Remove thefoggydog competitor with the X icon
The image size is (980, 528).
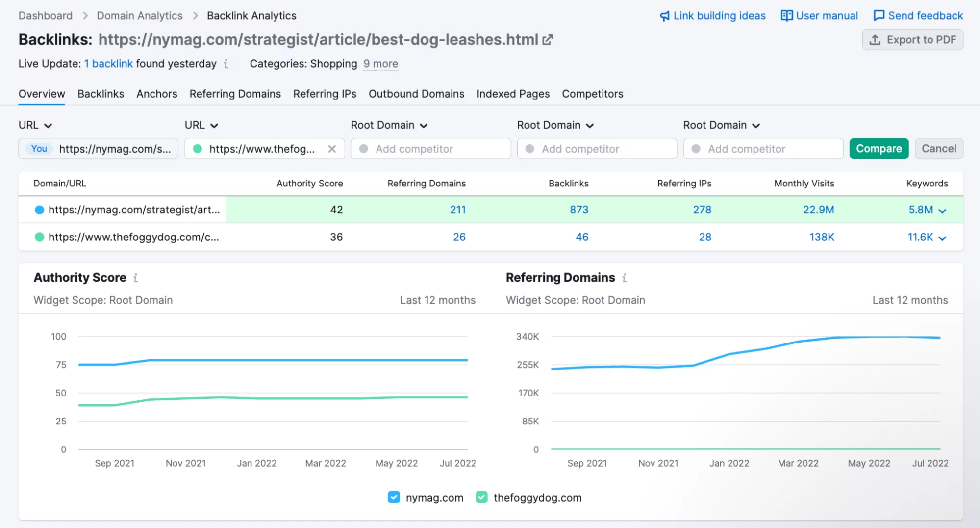click(332, 149)
